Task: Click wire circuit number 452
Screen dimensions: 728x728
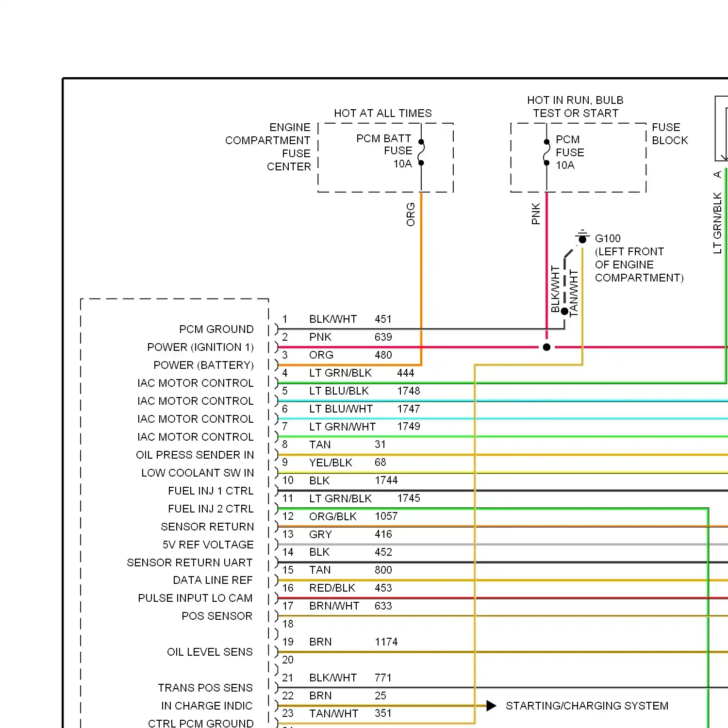Action: point(383,552)
